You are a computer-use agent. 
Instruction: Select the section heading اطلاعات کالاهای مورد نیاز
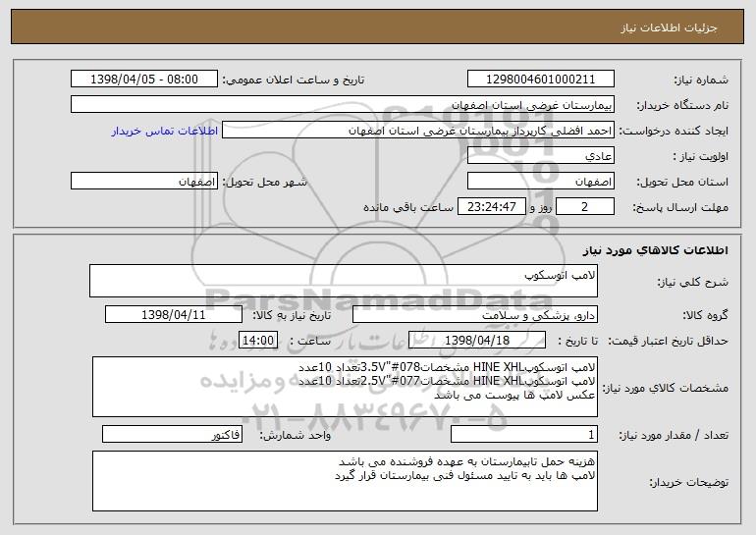click(655, 250)
